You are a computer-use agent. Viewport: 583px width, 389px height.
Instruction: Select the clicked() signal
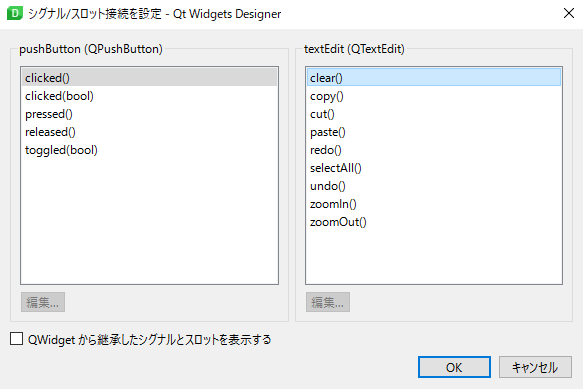click(x=149, y=78)
